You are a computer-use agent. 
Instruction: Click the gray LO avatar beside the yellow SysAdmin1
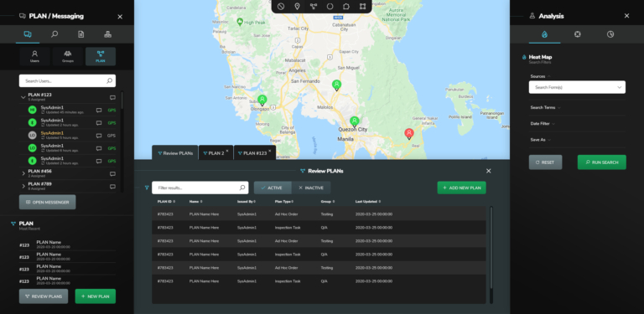[32, 136]
